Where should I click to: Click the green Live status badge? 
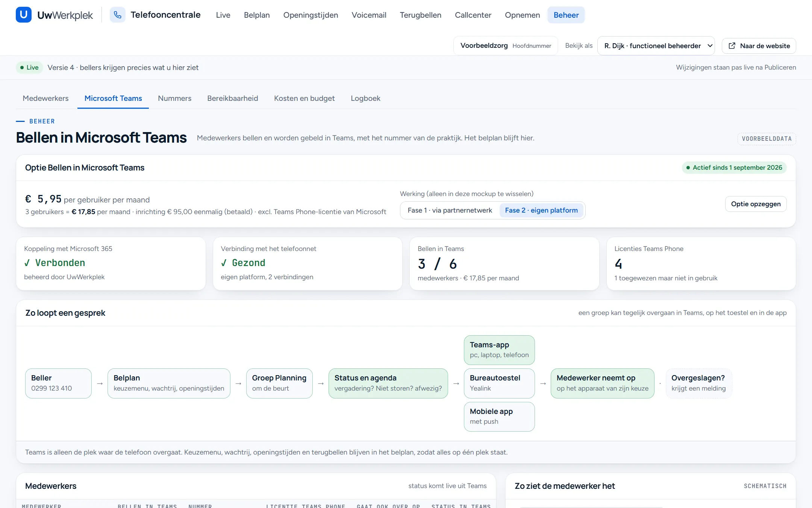point(29,67)
